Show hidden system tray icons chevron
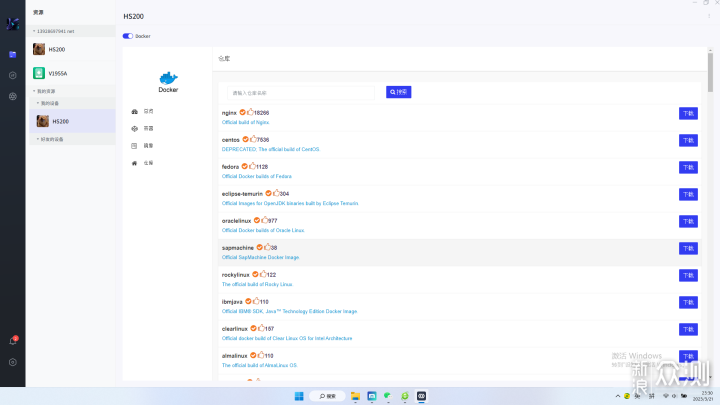The image size is (720, 405). coord(618,396)
